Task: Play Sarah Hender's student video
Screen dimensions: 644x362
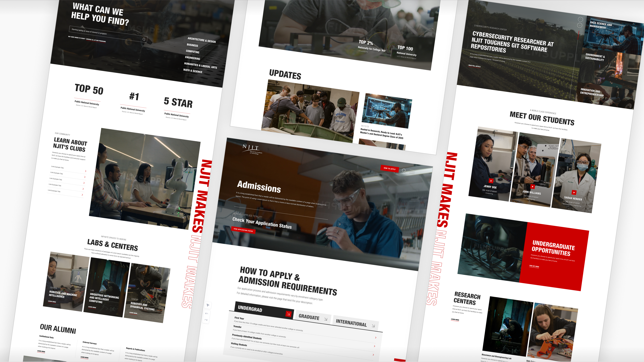Action: (574, 192)
